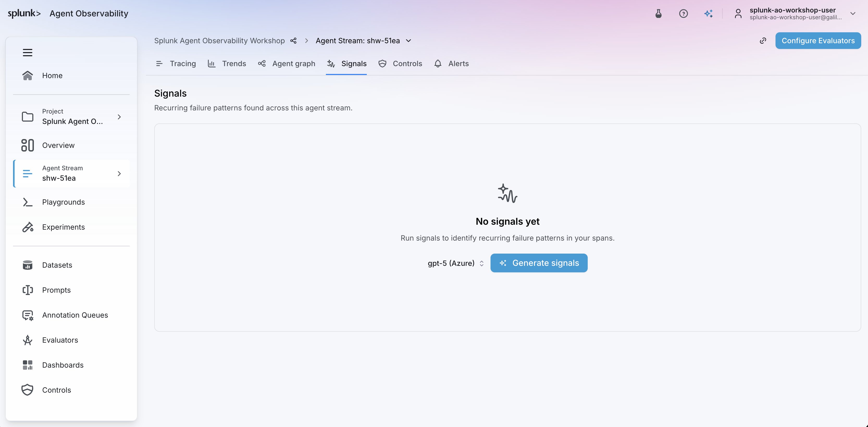This screenshot has width=868, height=427.
Task: Copy link using the chain icon
Action: click(x=763, y=41)
